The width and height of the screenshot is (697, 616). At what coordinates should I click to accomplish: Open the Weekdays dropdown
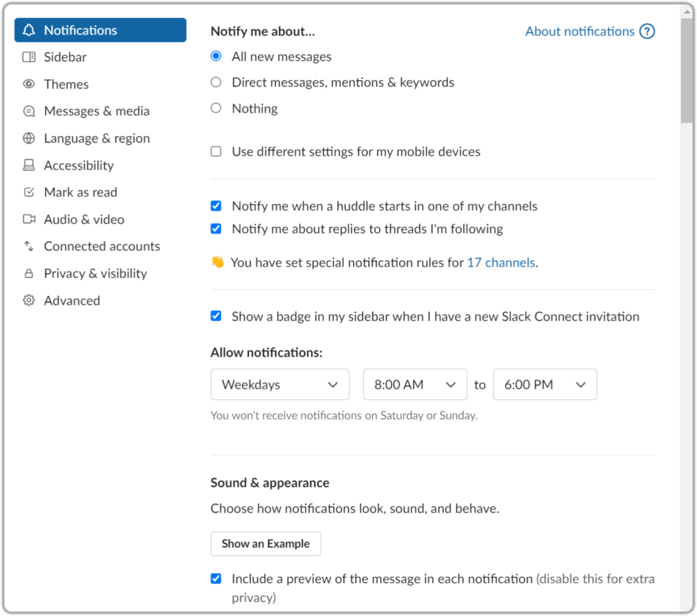tap(279, 384)
